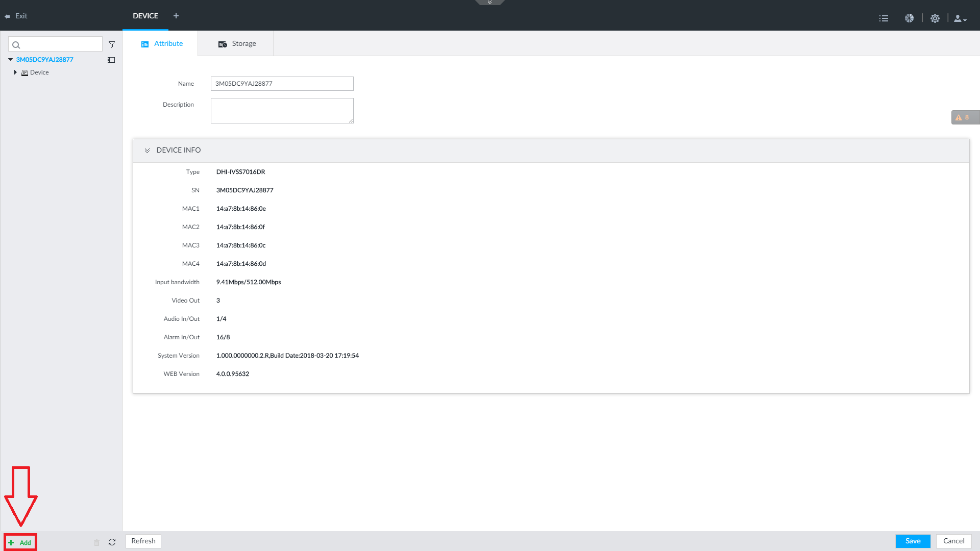Expand the Device tree node
This screenshot has width=980, height=551.
(x=15, y=72)
